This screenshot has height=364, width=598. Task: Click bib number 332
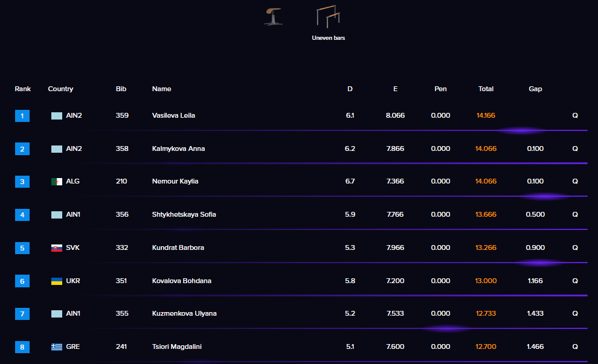click(x=121, y=247)
